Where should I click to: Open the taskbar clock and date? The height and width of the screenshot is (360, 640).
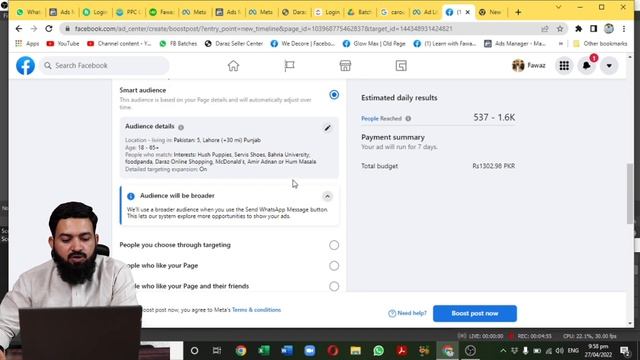[598, 351]
